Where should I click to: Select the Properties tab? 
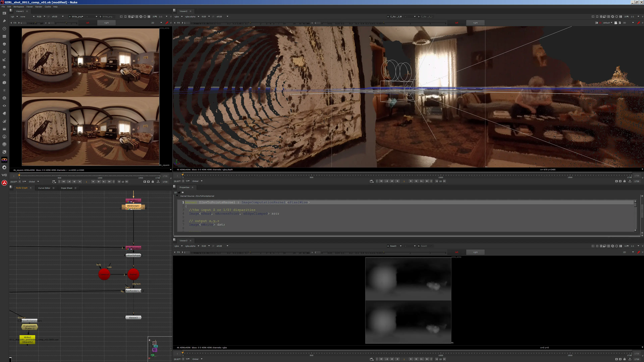(184, 187)
